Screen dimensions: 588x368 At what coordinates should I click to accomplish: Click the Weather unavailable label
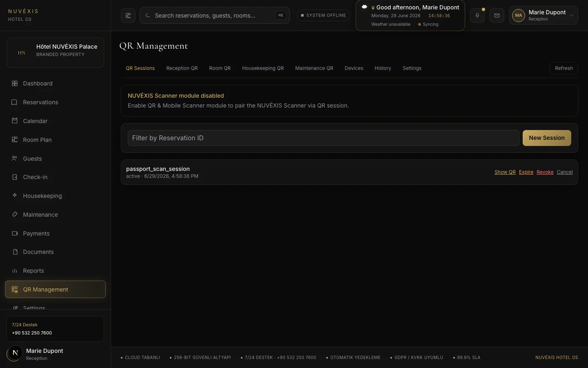[x=391, y=25]
